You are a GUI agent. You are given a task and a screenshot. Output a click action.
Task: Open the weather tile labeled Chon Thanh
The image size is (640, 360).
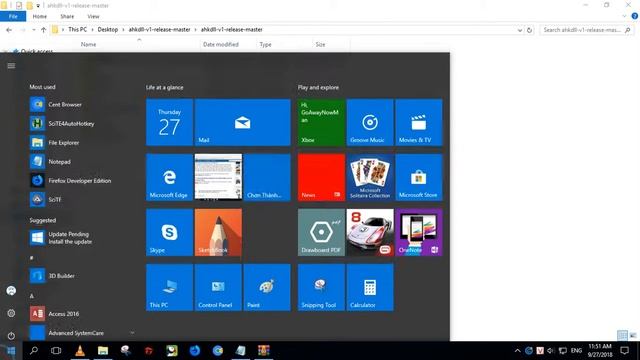(267, 177)
